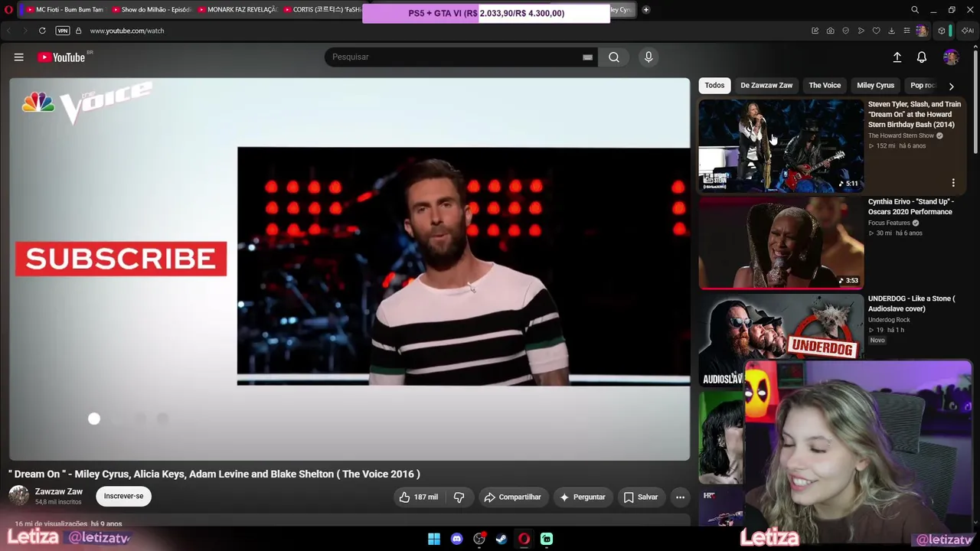Viewport: 980px width, 551px height.
Task: Open YouTube notifications bell
Action: pos(922,57)
